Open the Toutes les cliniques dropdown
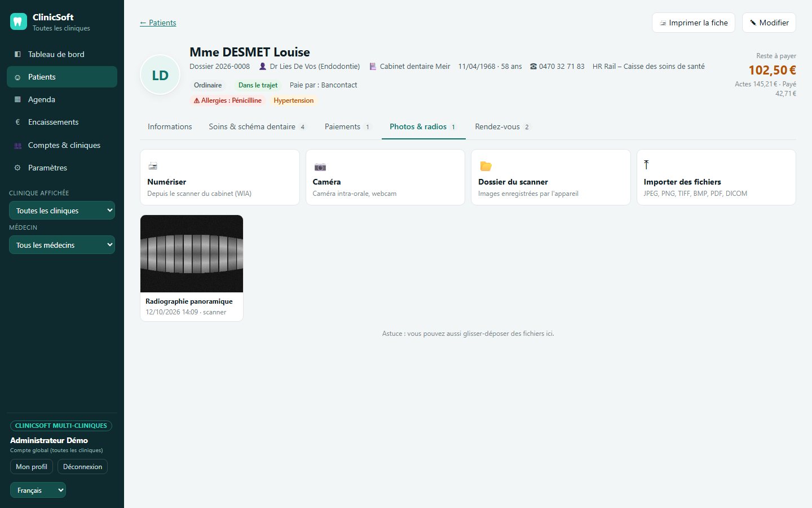The height and width of the screenshot is (508, 812). pyautogui.click(x=62, y=211)
